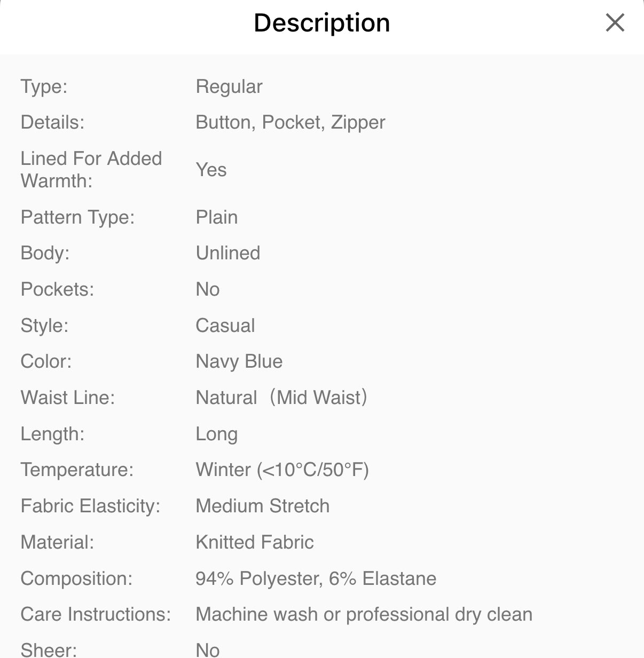Select the machine wash care value
The height and width of the screenshot is (658, 644).
pyautogui.click(x=364, y=614)
